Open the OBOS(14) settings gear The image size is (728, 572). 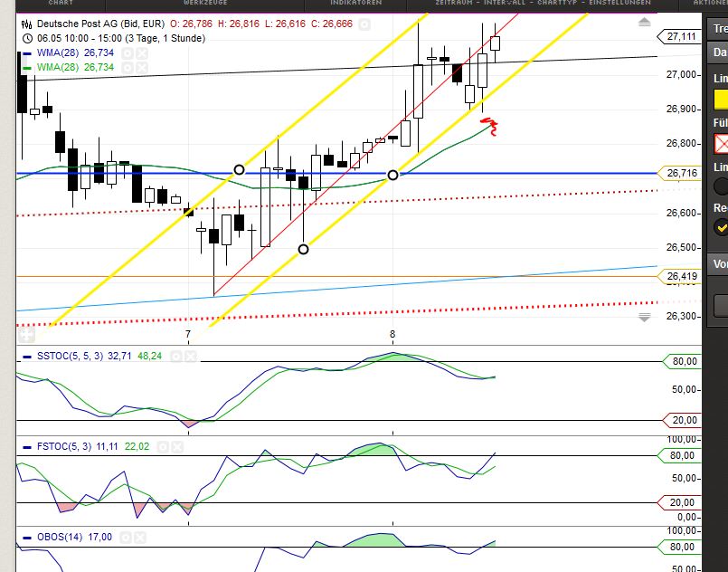126,538
